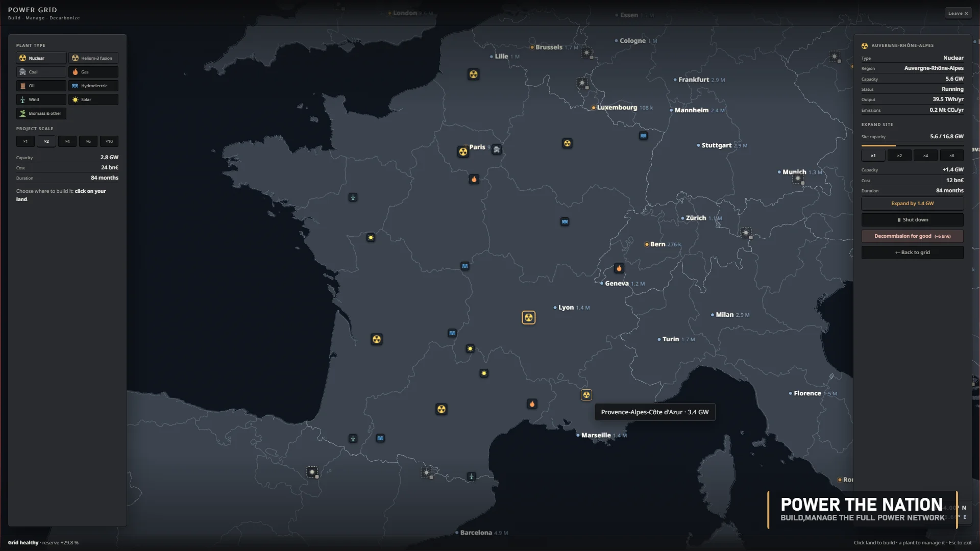The height and width of the screenshot is (551, 980).
Task: Click the Grid healthy status text
Action: tap(23, 543)
